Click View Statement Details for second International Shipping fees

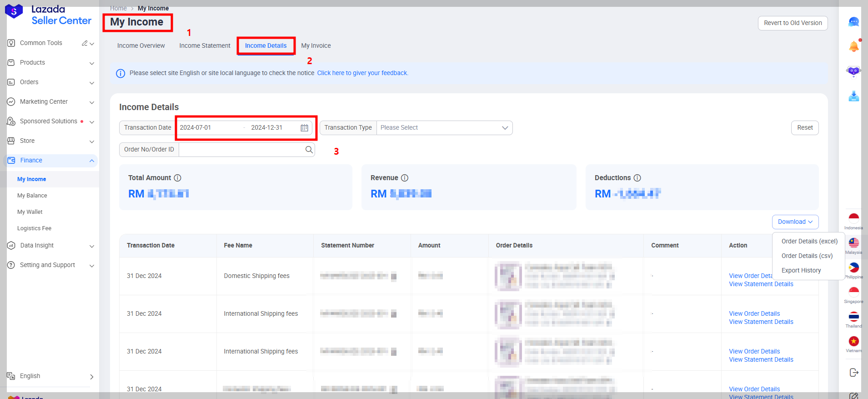(761, 359)
